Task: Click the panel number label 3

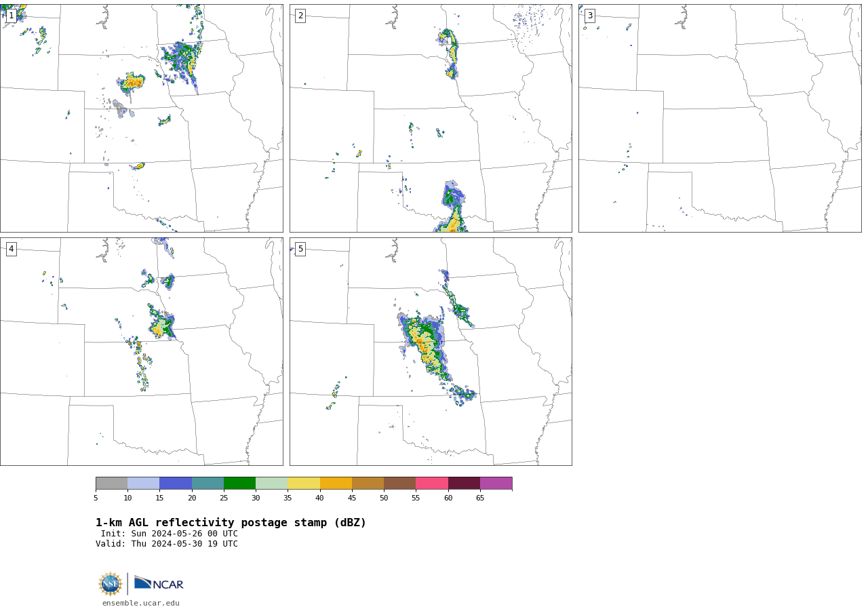Action: click(x=589, y=16)
